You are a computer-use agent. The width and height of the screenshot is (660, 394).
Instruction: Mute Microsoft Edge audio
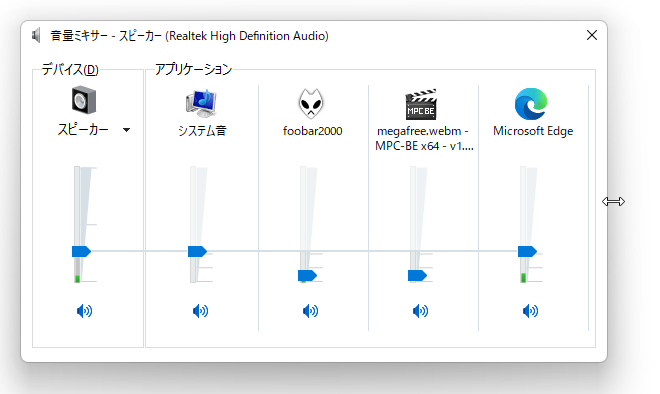(x=530, y=311)
